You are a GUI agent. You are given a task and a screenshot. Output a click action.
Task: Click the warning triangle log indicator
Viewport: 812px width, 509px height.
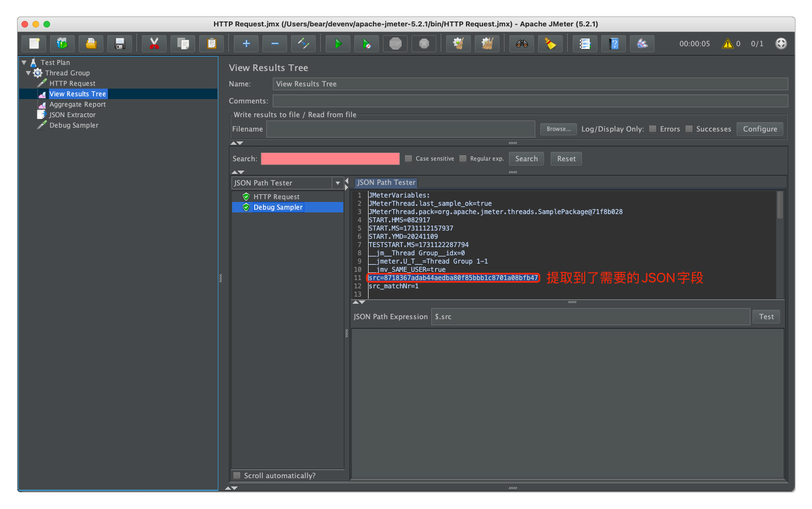(x=728, y=43)
